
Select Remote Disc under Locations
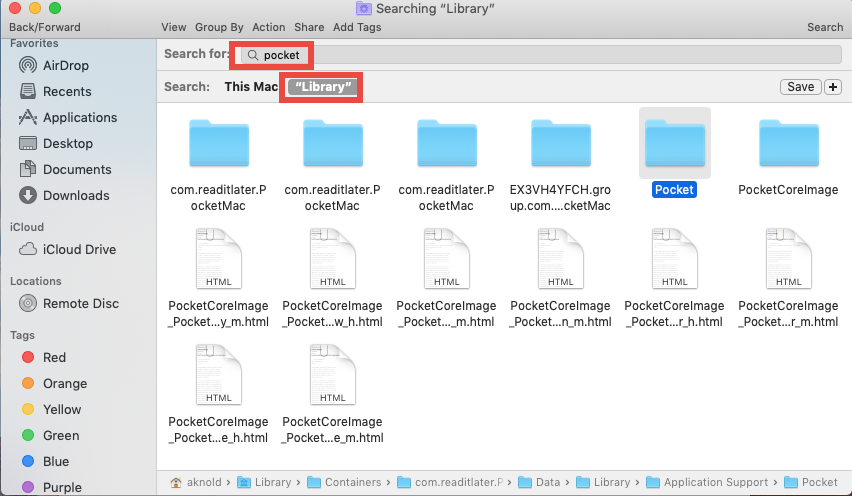[x=69, y=303]
